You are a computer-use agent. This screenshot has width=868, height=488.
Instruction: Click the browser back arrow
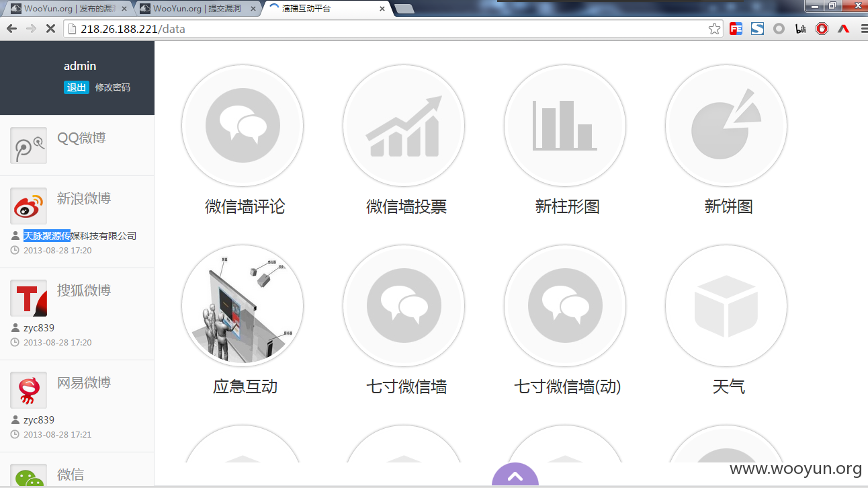[x=11, y=29]
